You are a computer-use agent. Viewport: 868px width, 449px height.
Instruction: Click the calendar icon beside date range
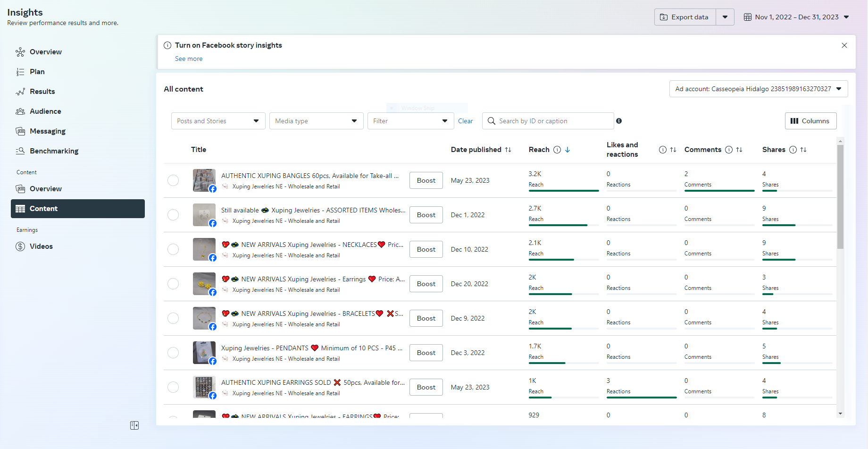[x=748, y=17]
